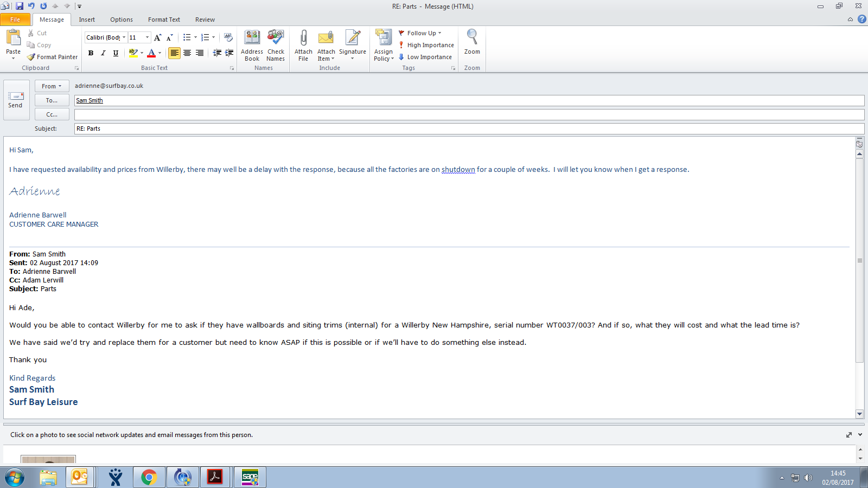Click the Cc... button
Image resolution: width=868 pixels, height=488 pixels.
(x=52, y=114)
